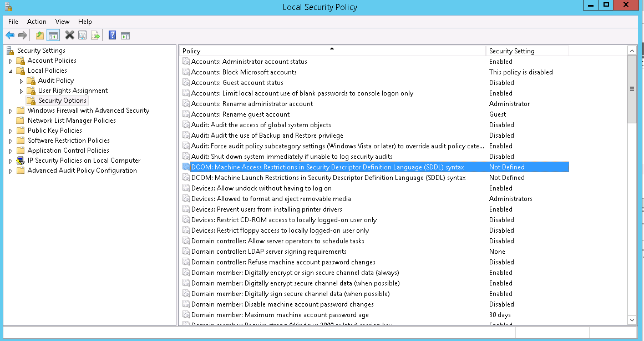The image size is (644, 341).
Task: Click the Back arrow toolbar icon
Action: [x=9, y=36]
